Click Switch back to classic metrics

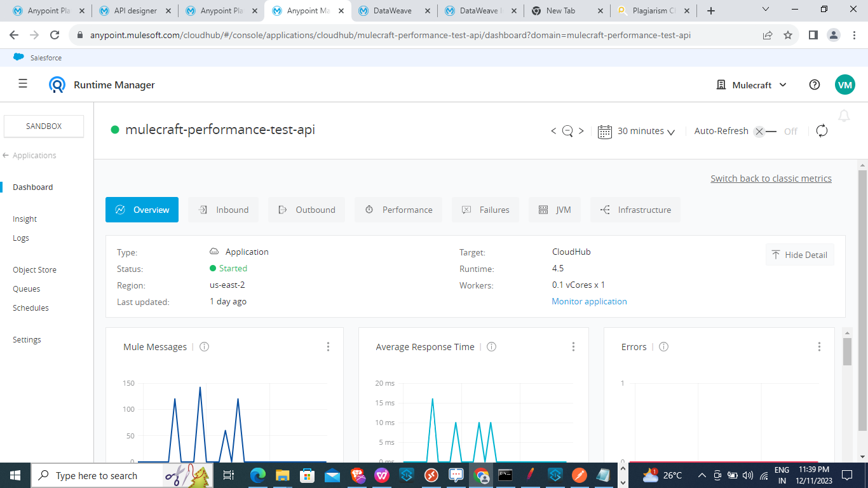[x=771, y=179]
